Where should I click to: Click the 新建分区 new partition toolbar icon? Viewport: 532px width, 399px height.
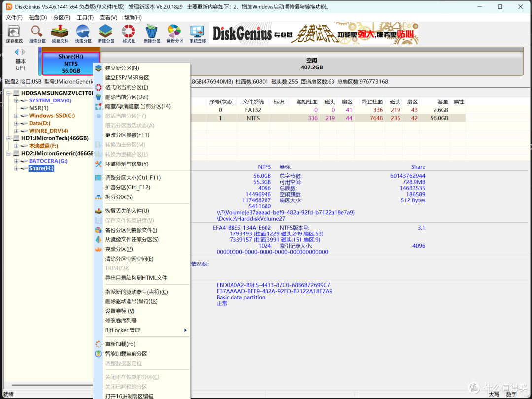point(106,34)
